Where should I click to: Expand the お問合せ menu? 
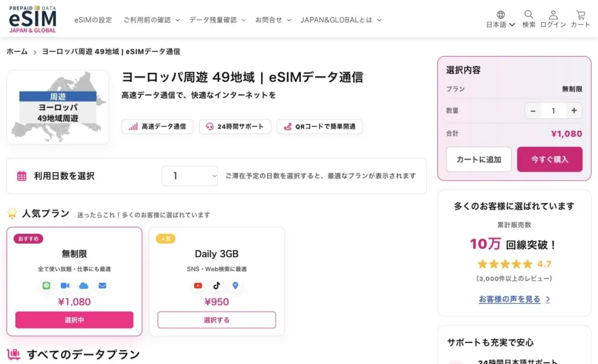pyautogui.click(x=273, y=20)
